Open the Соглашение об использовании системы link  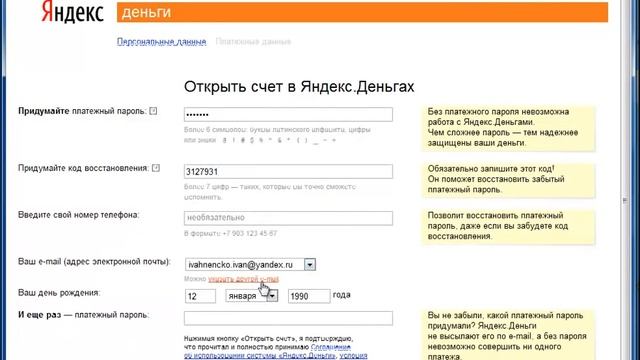(x=267, y=351)
